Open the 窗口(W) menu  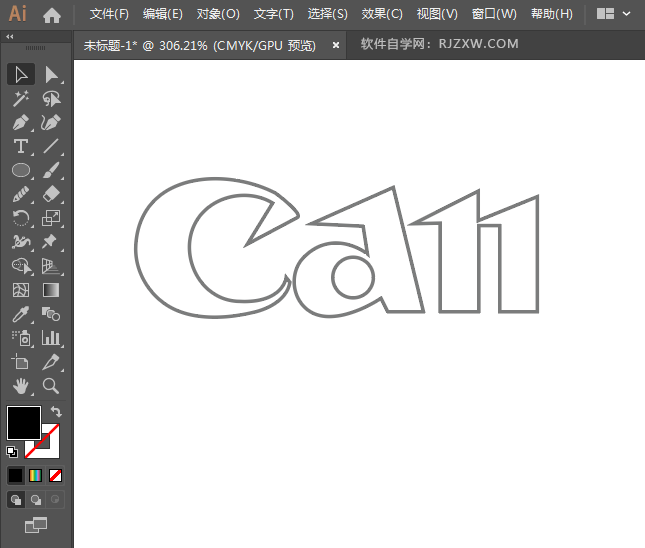tap(494, 14)
